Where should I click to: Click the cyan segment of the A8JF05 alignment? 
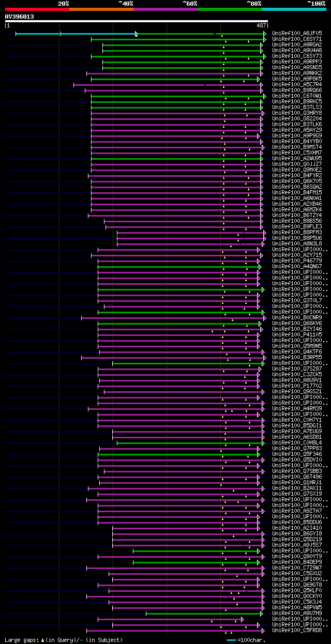pyautogui.click(x=76, y=34)
